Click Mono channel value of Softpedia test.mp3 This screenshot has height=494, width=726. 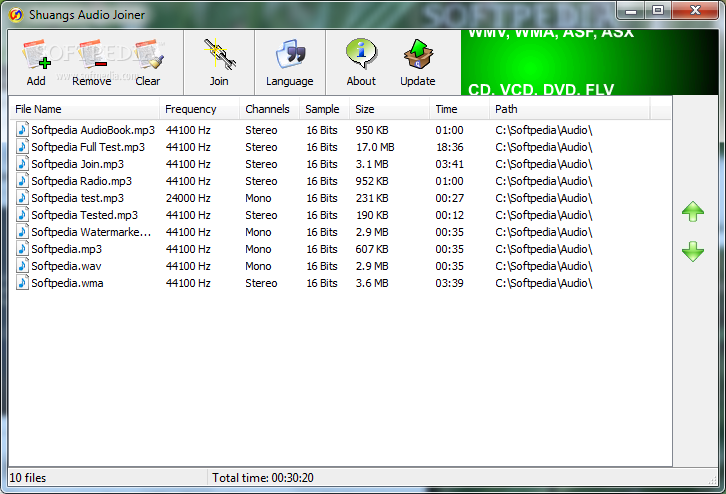[258, 198]
